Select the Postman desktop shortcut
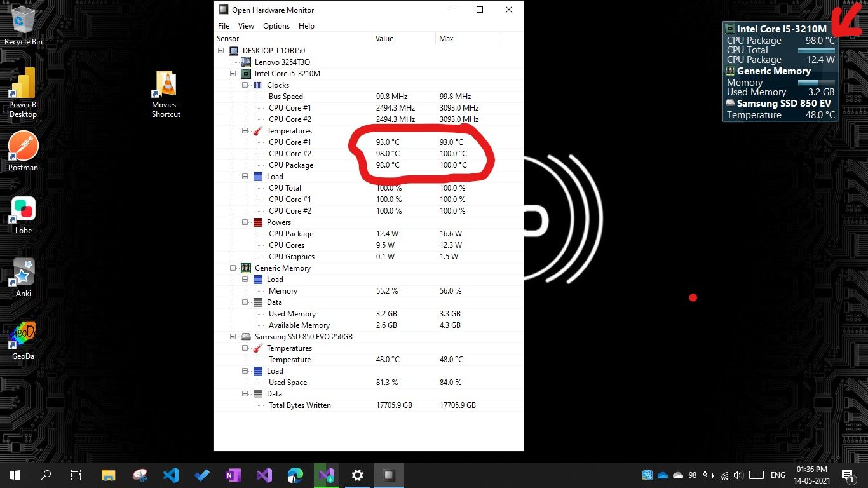The height and width of the screenshot is (488, 868). (24, 151)
